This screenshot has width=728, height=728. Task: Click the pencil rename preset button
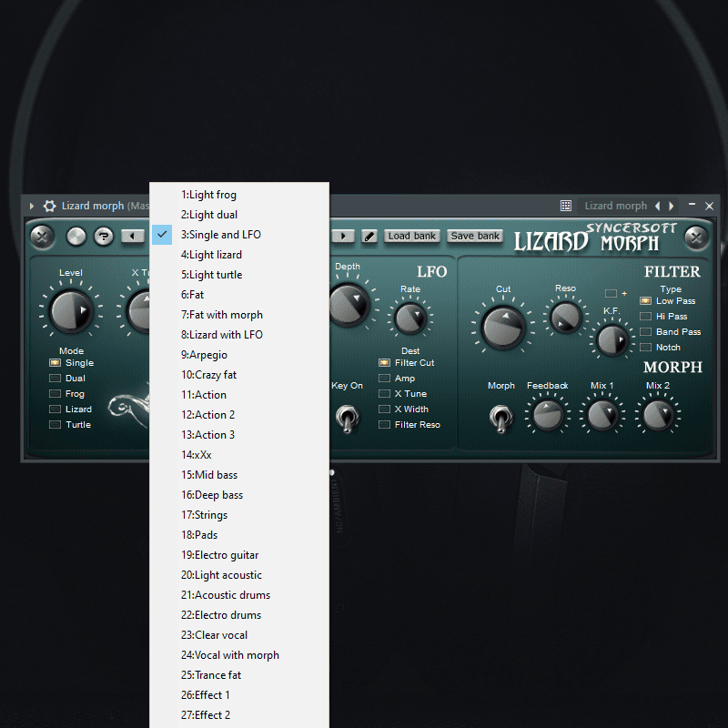369,237
